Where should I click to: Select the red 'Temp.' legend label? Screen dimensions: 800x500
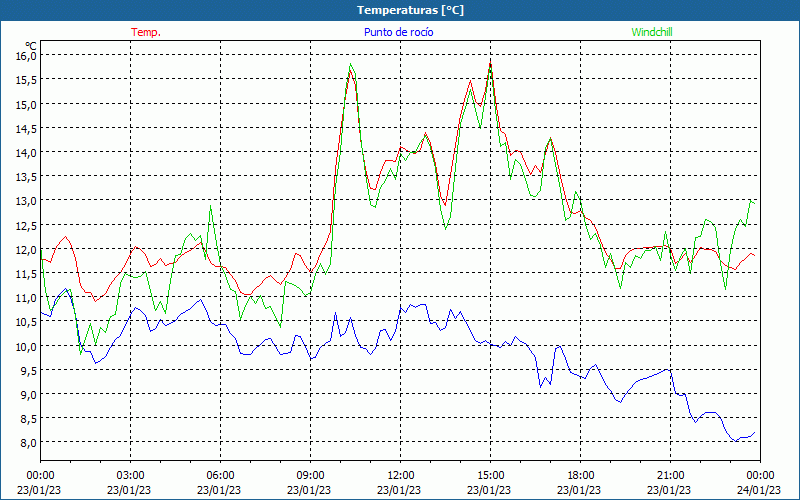(146, 32)
